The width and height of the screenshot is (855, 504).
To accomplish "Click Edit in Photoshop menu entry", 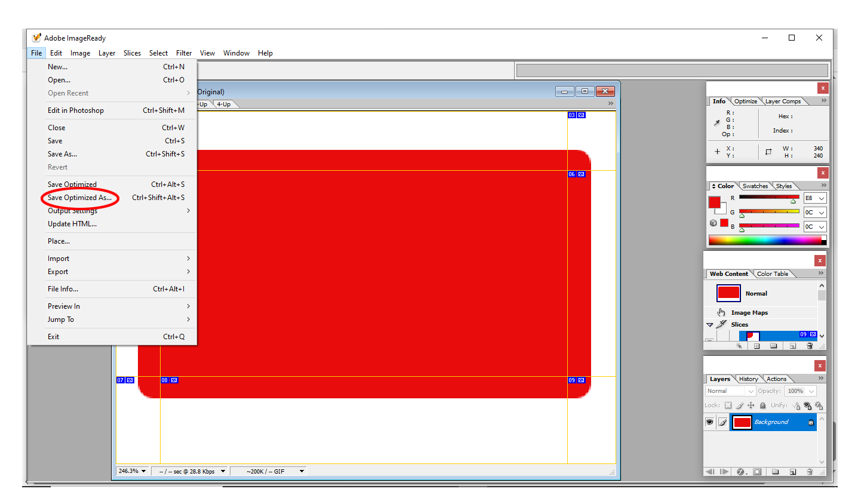I will click(x=76, y=110).
